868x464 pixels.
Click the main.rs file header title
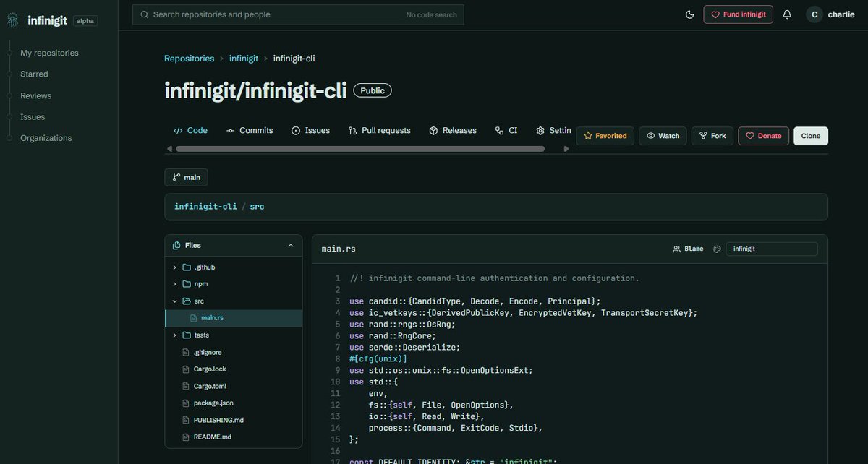[339, 249]
